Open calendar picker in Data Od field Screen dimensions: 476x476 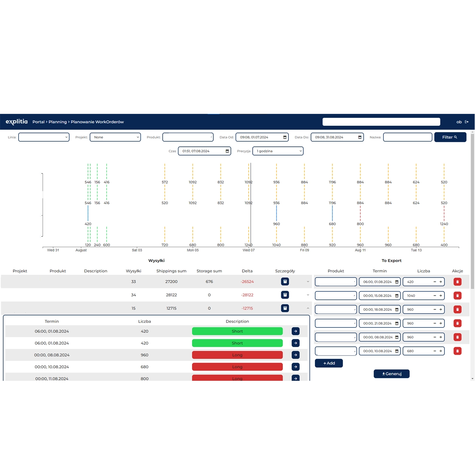tap(285, 137)
